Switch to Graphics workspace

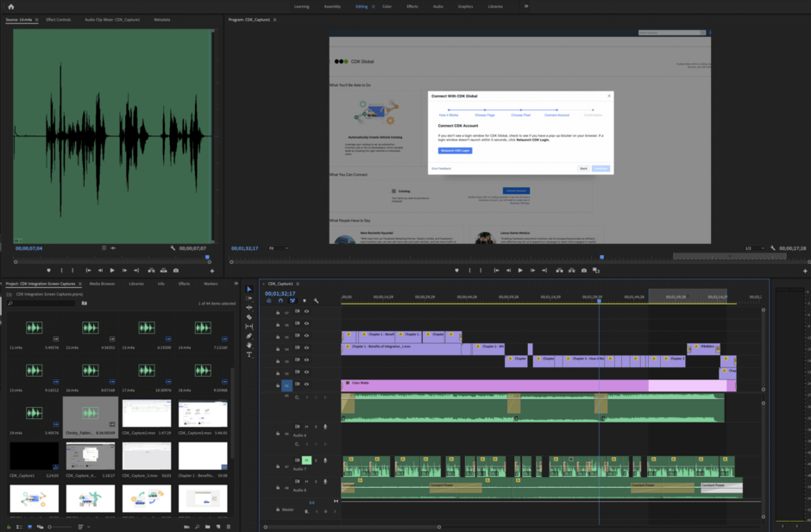465,7
